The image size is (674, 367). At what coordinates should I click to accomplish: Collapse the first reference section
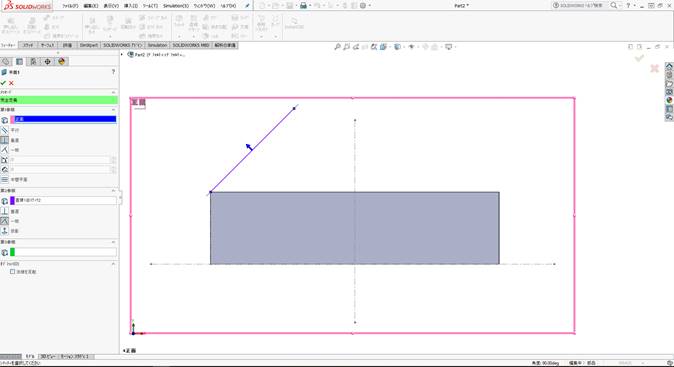pyautogui.click(x=113, y=110)
